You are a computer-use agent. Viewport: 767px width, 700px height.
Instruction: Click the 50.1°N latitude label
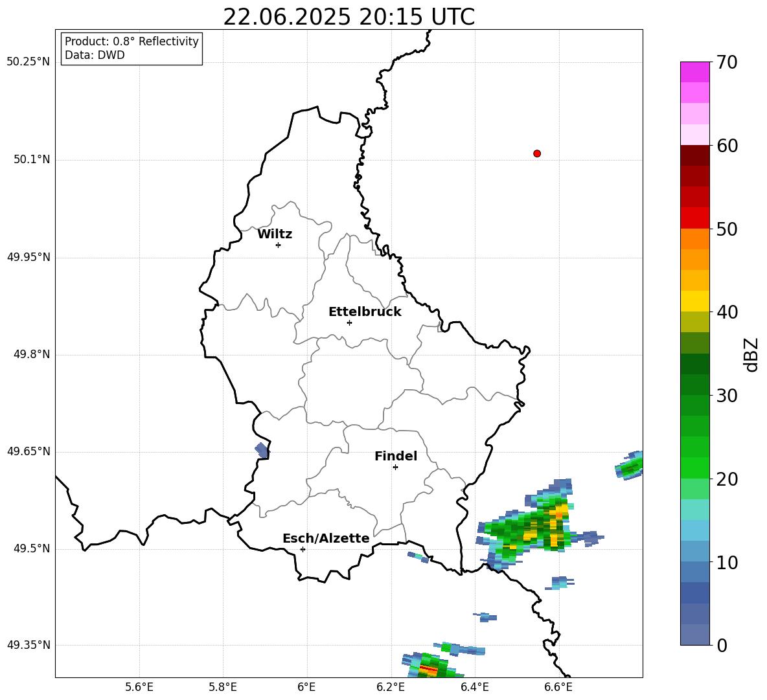click(32, 160)
